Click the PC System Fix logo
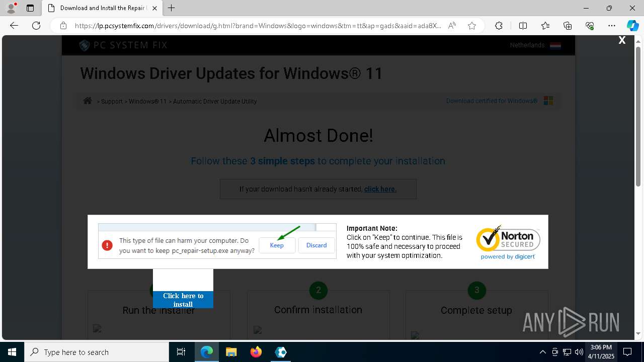Viewport: 644px width, 362px height. tap(123, 45)
